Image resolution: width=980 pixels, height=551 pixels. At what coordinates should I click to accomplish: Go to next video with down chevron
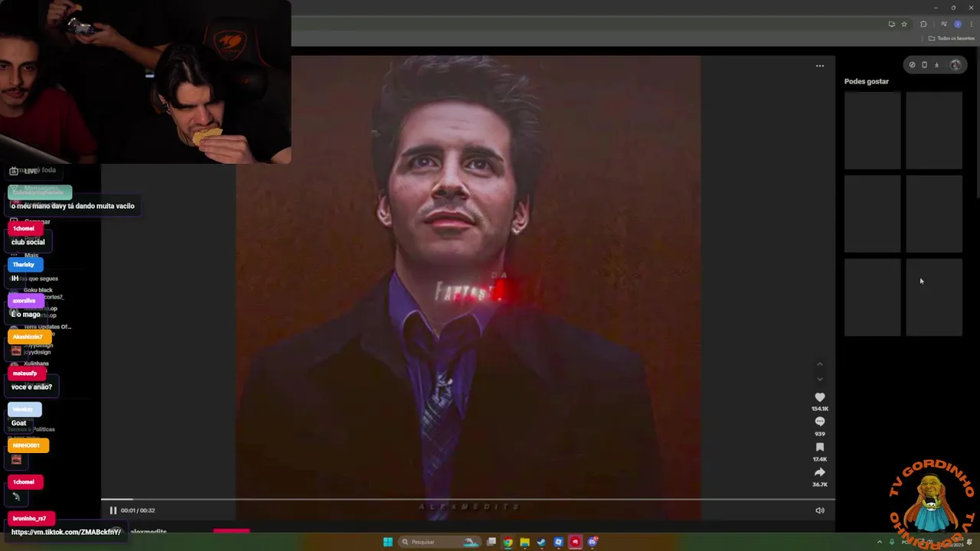pos(820,379)
